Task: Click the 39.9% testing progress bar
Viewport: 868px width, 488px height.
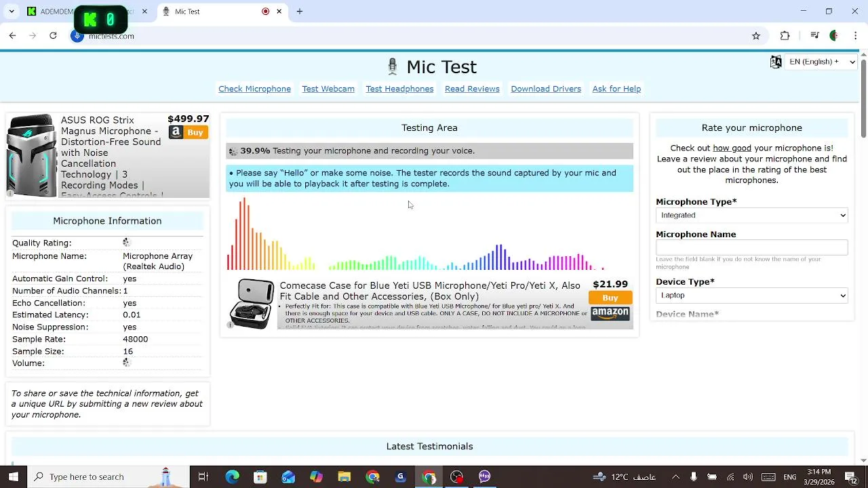Action: [430, 151]
